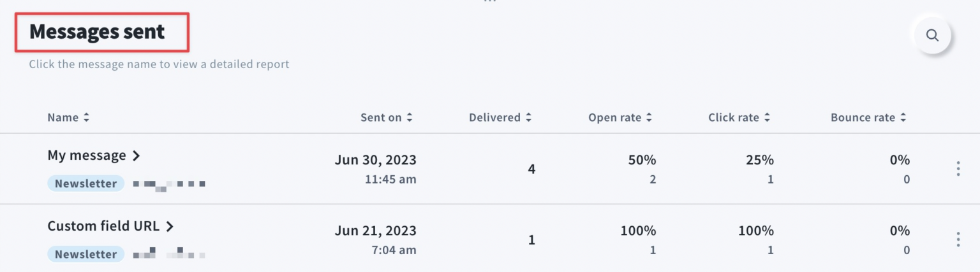The width and height of the screenshot is (980, 272).
Task: Click the search magnifier icon
Action: 932,36
